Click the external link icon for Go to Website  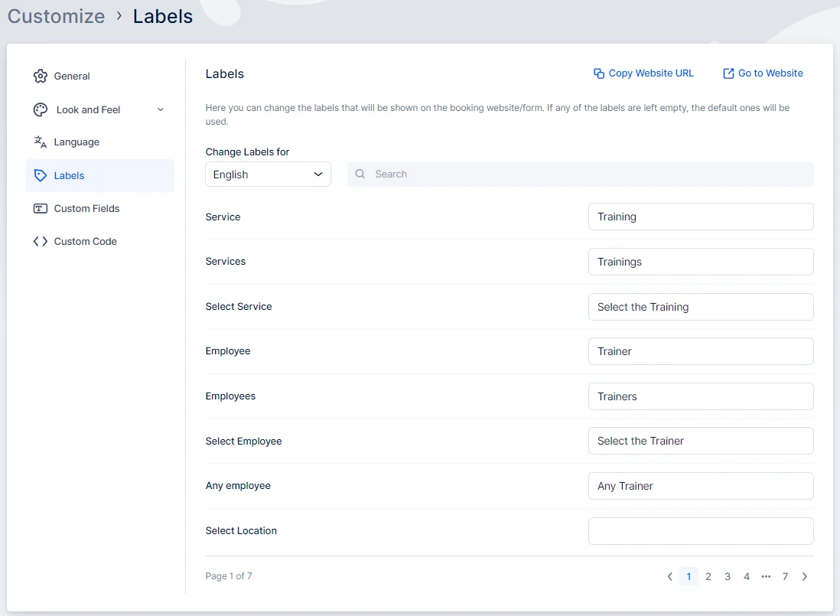tap(728, 73)
